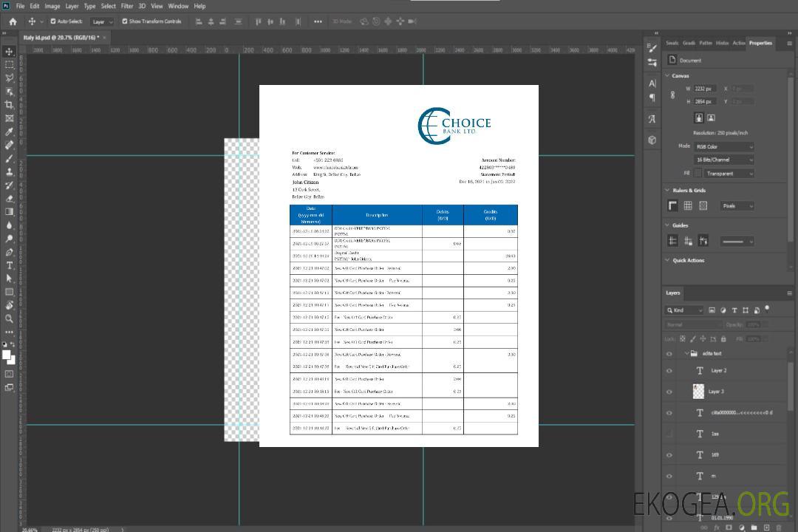Hide the '169' text layer

click(669, 455)
